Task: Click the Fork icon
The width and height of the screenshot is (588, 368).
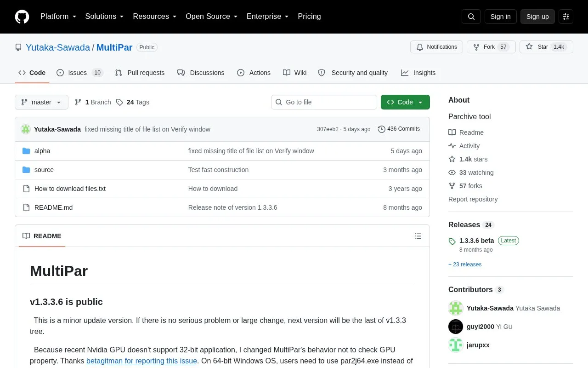Action: point(476,47)
